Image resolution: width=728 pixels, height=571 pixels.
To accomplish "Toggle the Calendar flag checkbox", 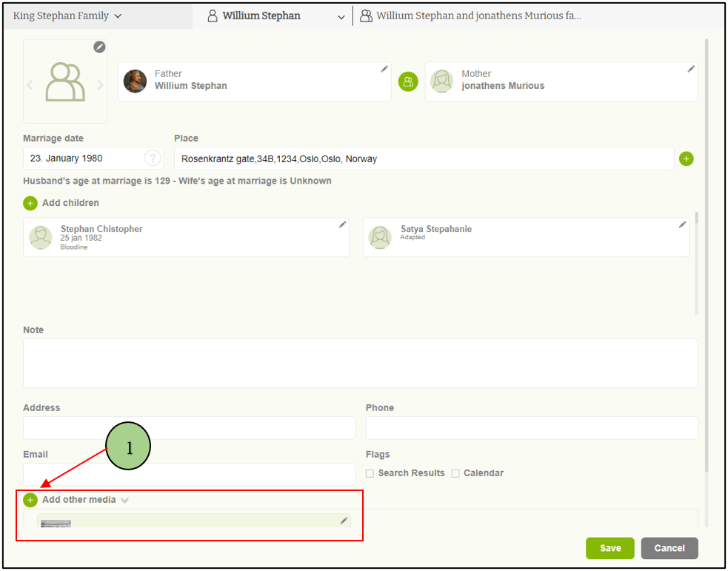I will (x=455, y=473).
